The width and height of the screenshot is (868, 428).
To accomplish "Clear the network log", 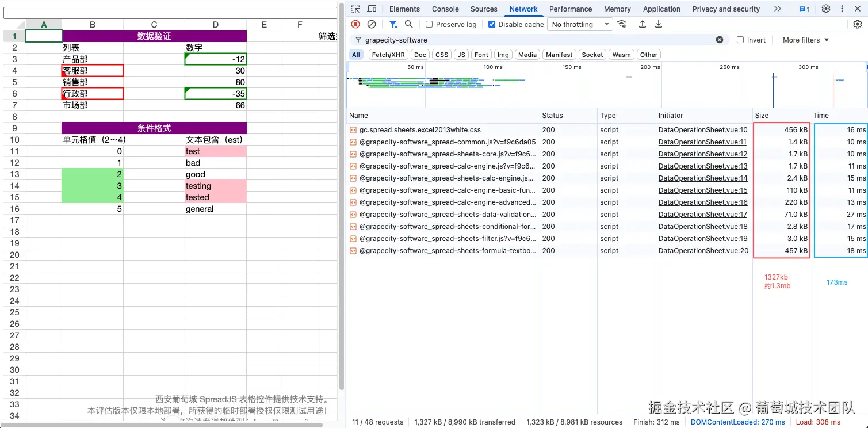I will 372,24.
